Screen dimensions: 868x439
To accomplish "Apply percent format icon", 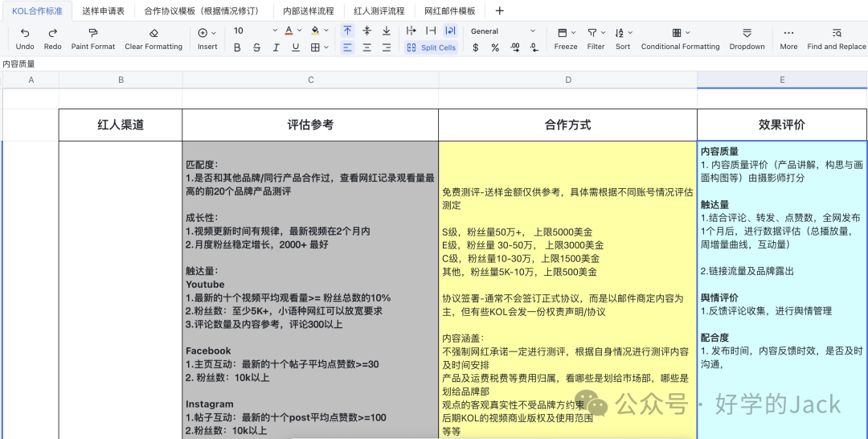I will [495, 47].
